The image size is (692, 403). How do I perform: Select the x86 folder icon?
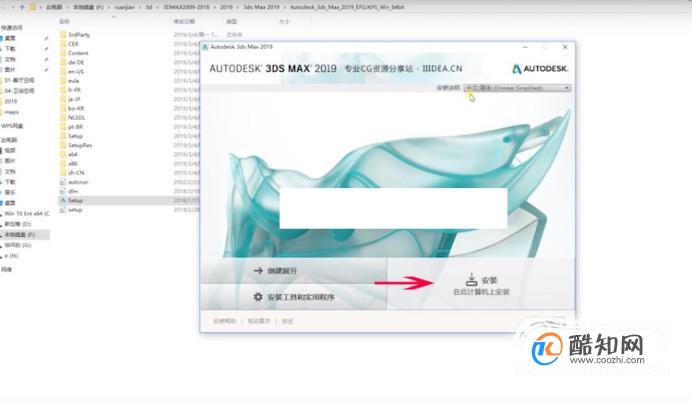click(x=63, y=164)
